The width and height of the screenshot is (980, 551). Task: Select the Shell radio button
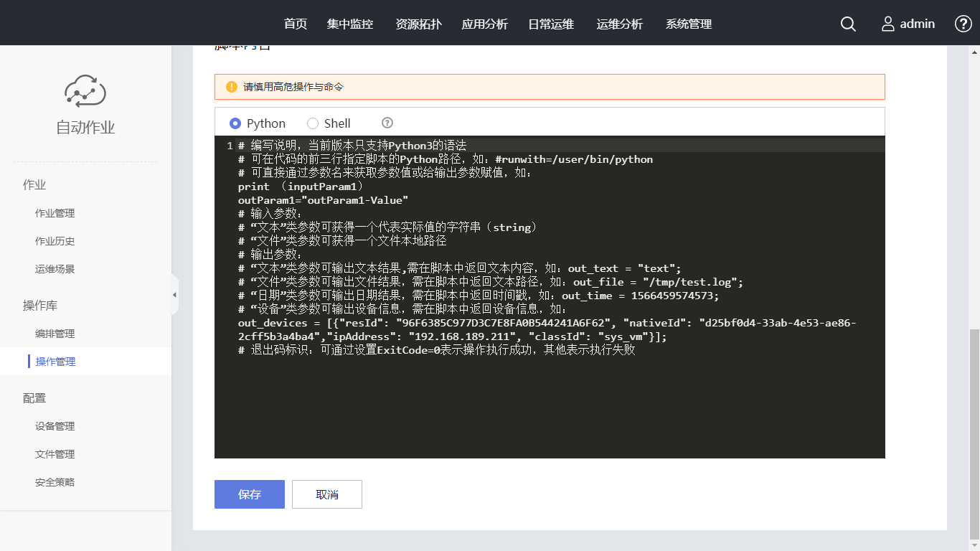point(313,123)
